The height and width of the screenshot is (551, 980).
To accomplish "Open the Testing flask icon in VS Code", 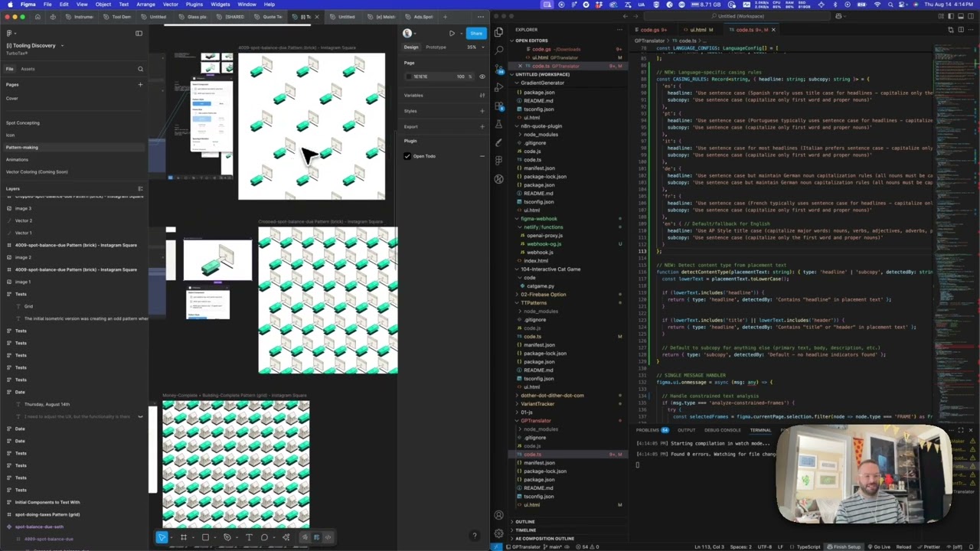I will (x=498, y=124).
